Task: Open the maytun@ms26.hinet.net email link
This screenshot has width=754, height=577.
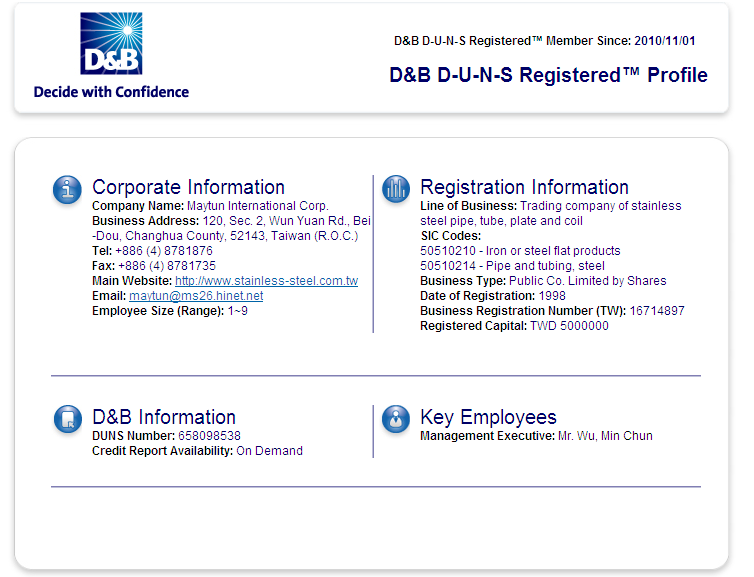Action: point(196,296)
